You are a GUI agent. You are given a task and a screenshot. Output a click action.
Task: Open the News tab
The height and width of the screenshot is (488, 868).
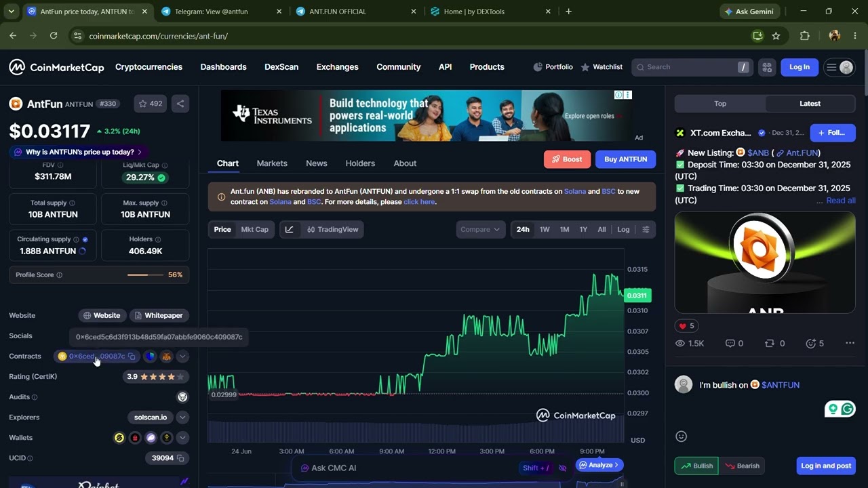(317, 163)
